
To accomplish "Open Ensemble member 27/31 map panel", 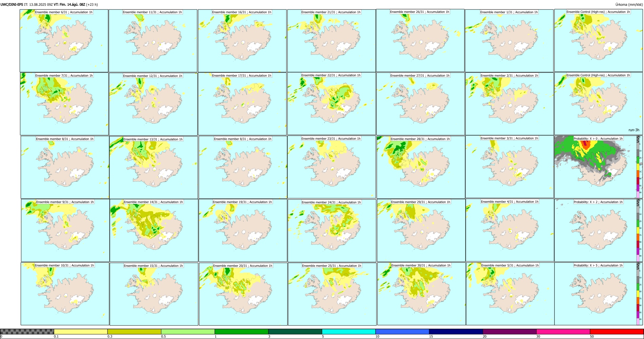I will tap(421, 104).
